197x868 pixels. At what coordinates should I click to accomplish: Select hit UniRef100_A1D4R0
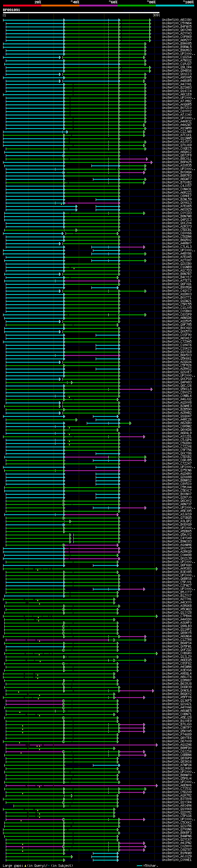tap(177, 474)
